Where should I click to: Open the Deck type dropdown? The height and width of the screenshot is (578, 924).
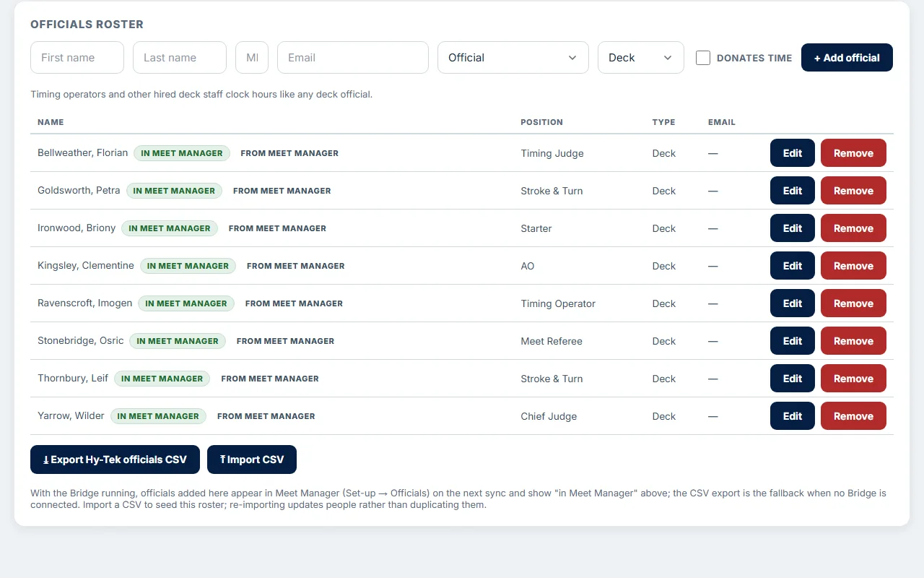point(641,57)
